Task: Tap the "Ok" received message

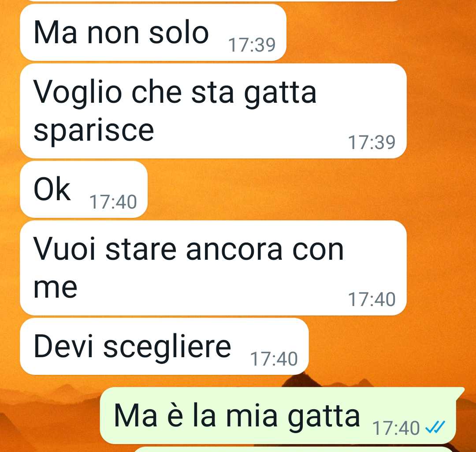Action: pyautogui.click(x=83, y=189)
